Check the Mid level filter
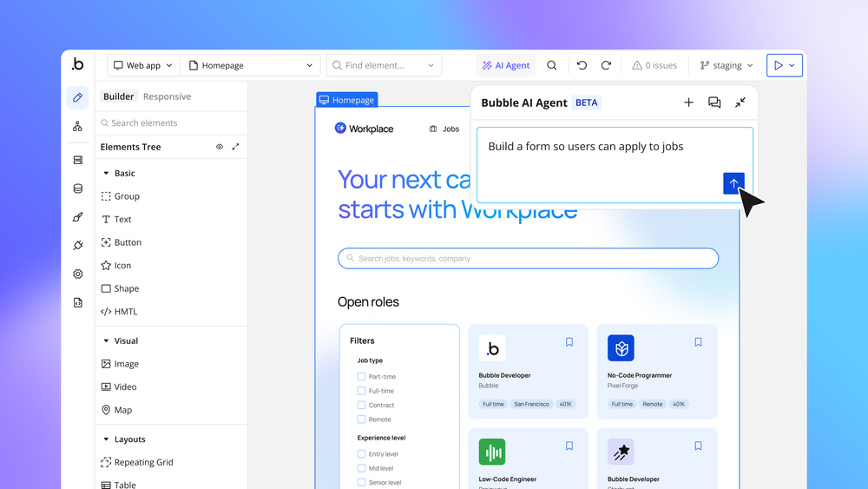This screenshot has height=489, width=868. point(361,468)
